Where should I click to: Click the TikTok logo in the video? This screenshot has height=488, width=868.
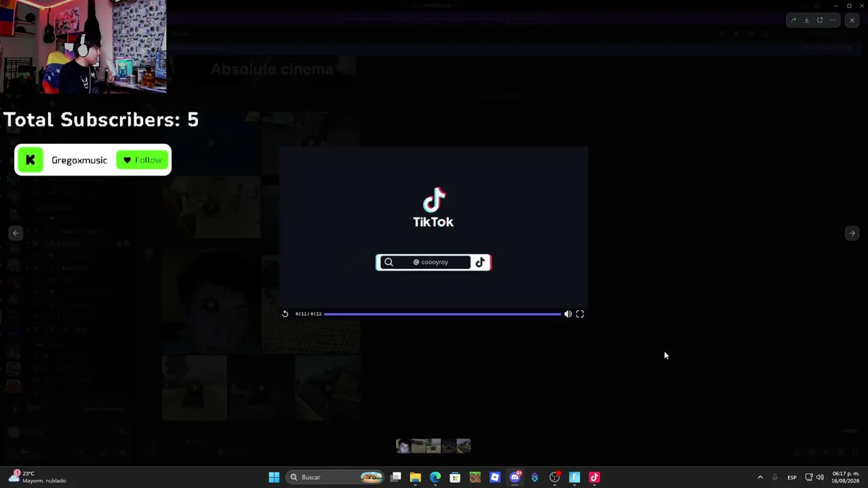pos(433,207)
